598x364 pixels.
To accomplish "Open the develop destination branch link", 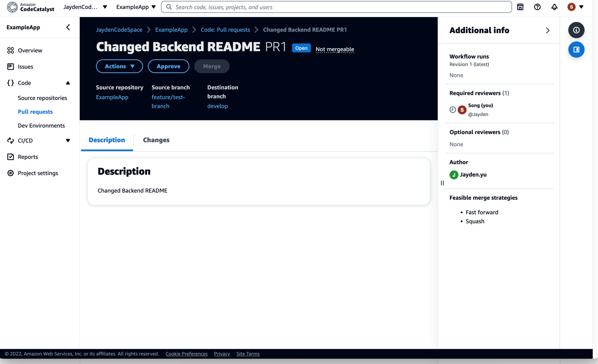I will tap(217, 106).
